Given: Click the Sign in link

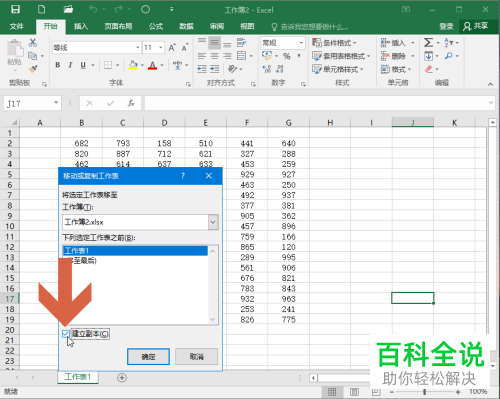Looking at the screenshot, I should pos(446,26).
